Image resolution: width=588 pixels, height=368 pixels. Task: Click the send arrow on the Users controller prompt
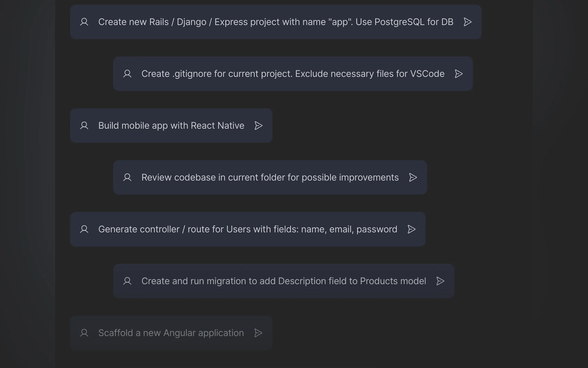pyautogui.click(x=411, y=229)
